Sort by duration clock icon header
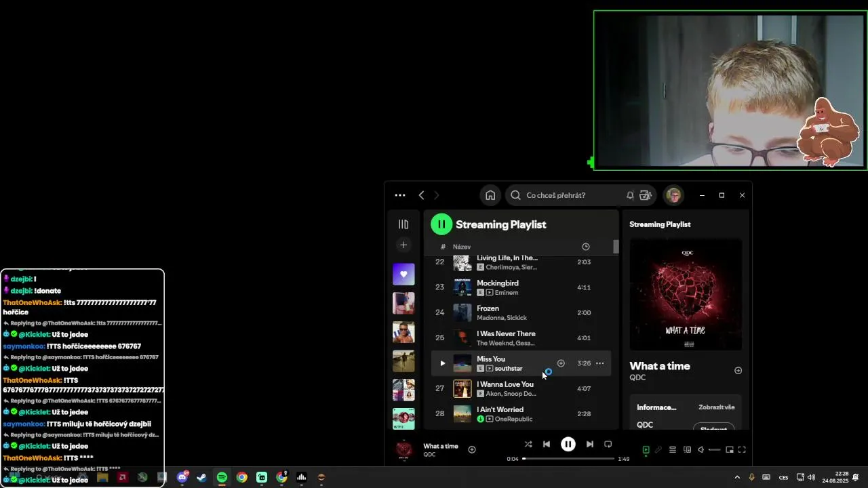Screen dimensions: 868x488 586,247
